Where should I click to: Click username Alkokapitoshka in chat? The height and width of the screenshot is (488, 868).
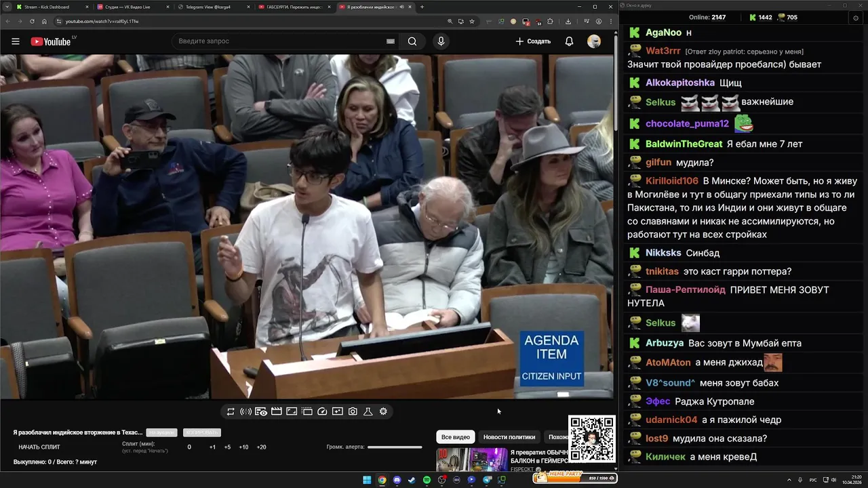point(680,83)
